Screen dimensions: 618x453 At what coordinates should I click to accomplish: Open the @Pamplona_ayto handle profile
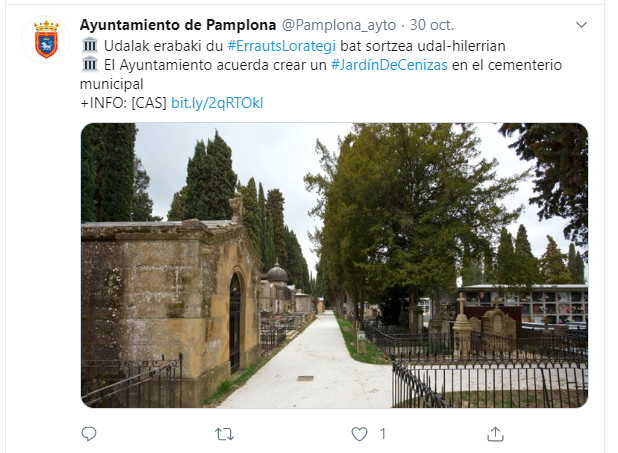[x=339, y=25]
